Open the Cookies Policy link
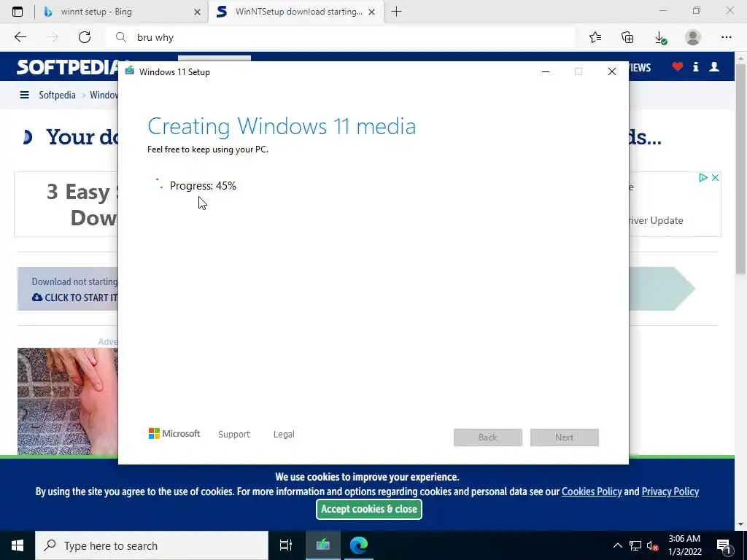The width and height of the screenshot is (747, 560). (592, 491)
